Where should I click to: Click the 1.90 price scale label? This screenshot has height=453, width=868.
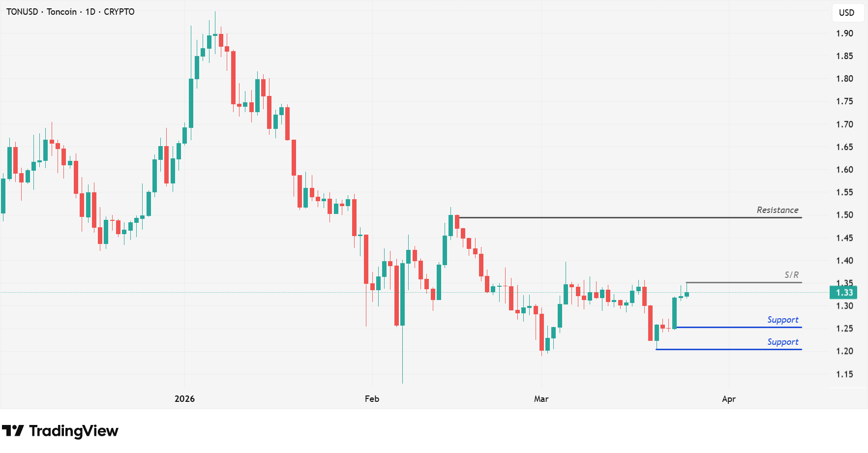(844, 33)
